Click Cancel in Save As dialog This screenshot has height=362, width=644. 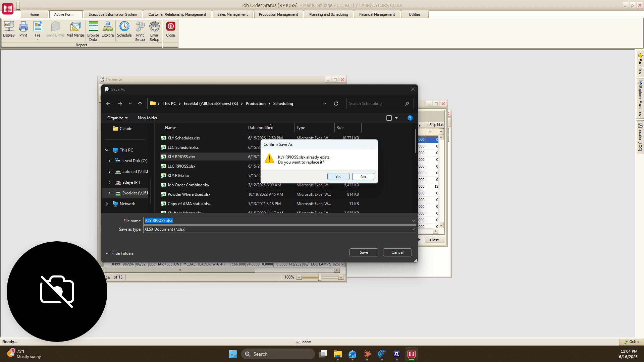tap(397, 252)
